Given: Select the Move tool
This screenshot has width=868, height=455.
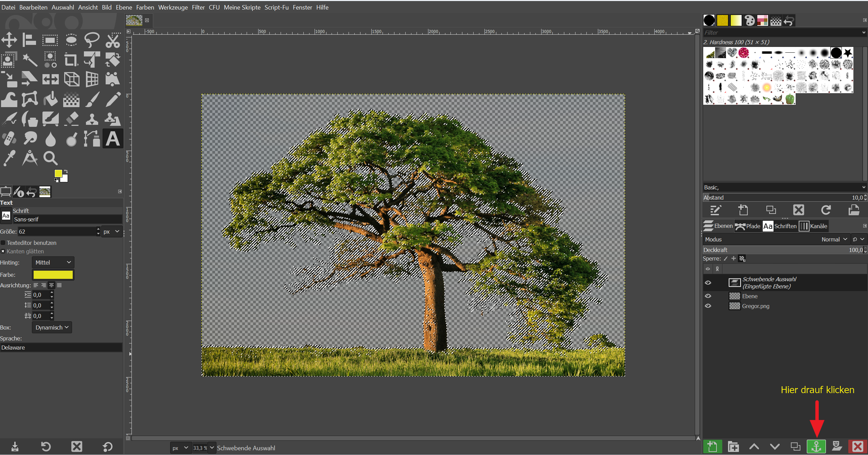Looking at the screenshot, I should tap(9, 40).
